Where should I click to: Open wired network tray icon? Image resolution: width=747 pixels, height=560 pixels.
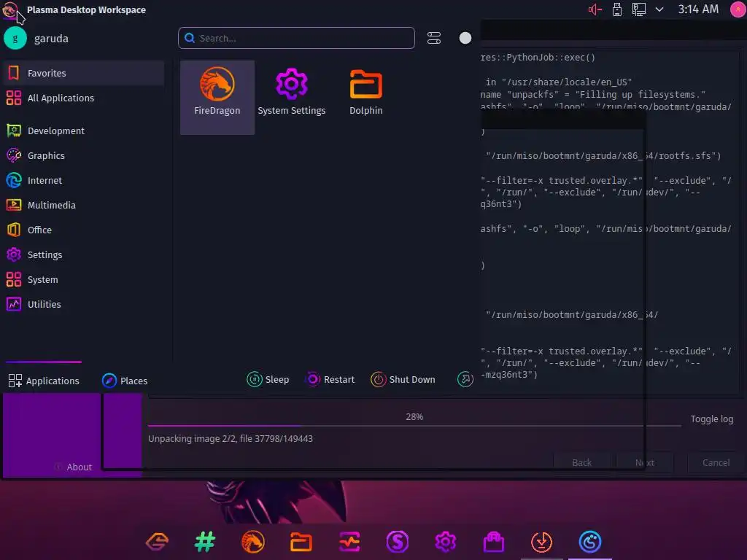[638, 9]
